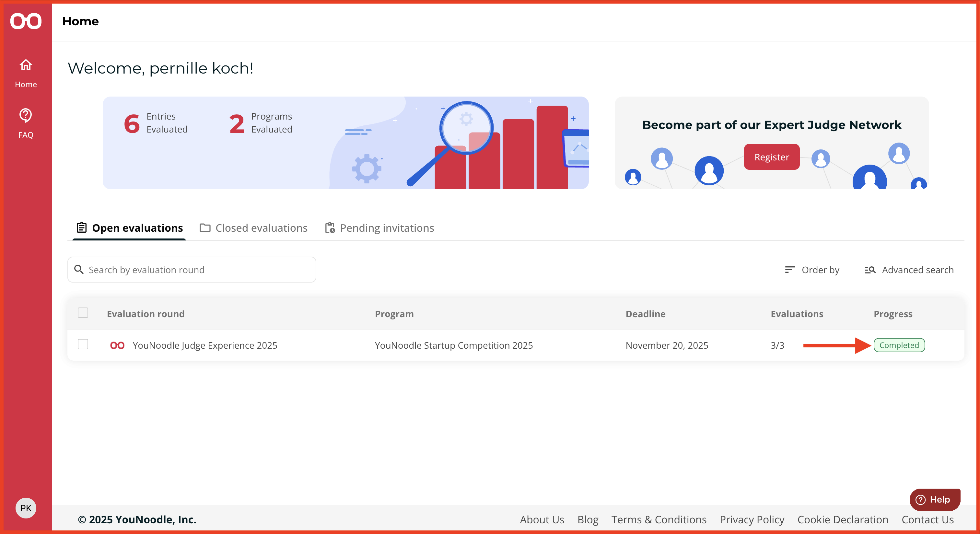Open the Home sidebar icon
The image size is (980, 534).
click(x=26, y=65)
